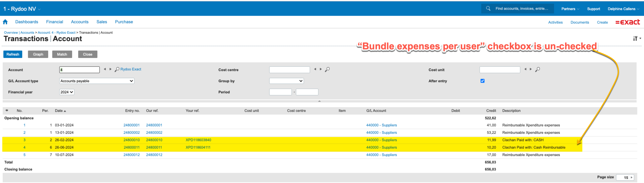Open the Purchase menu
The image size is (644, 183).
pyautogui.click(x=124, y=22)
